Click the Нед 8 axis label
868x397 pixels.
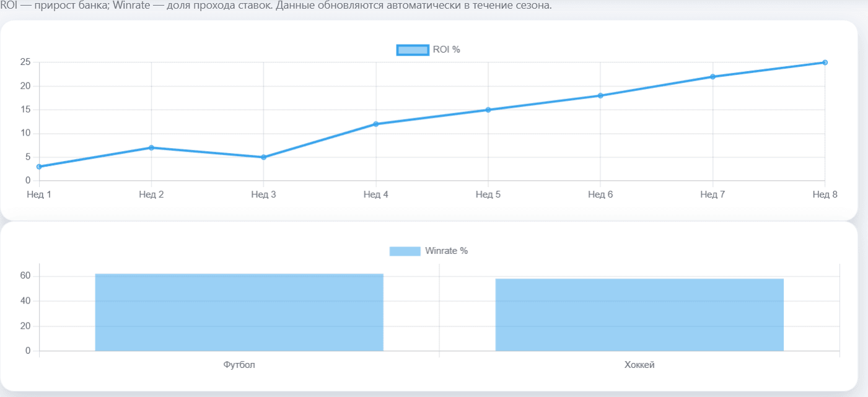(x=825, y=194)
